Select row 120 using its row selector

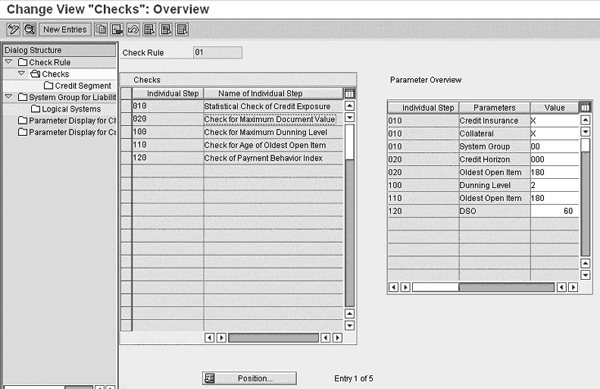point(126,158)
